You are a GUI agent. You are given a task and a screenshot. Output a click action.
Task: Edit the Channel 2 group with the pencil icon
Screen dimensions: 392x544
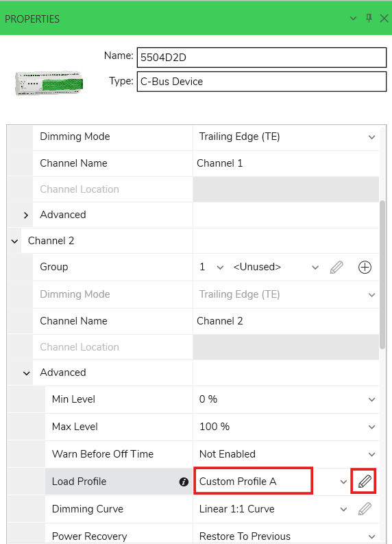click(x=336, y=267)
